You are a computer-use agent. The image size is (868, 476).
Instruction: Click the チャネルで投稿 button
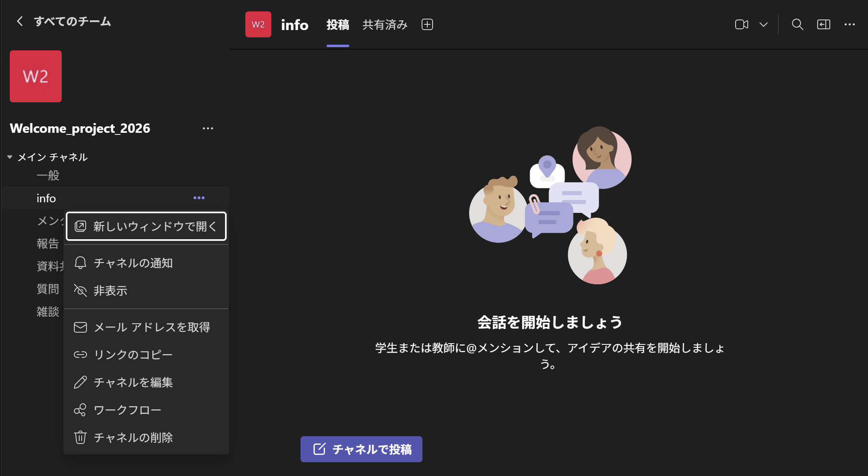[361, 449]
